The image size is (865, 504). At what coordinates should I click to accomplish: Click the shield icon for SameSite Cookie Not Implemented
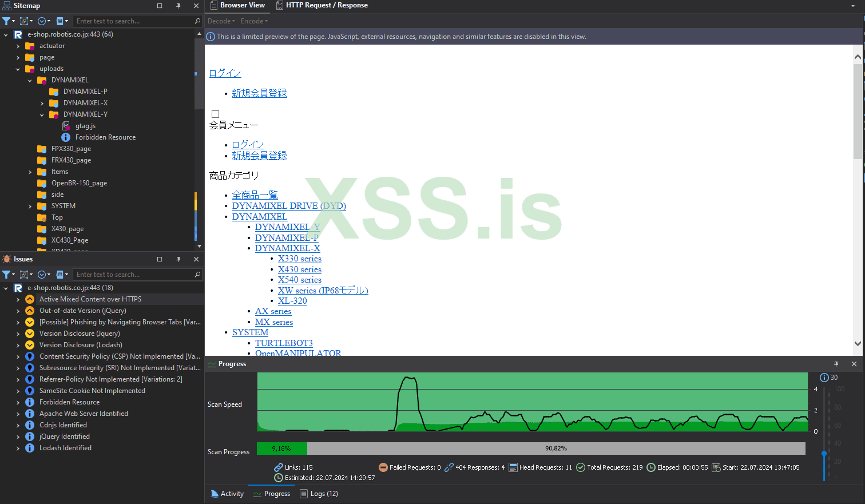click(x=30, y=391)
